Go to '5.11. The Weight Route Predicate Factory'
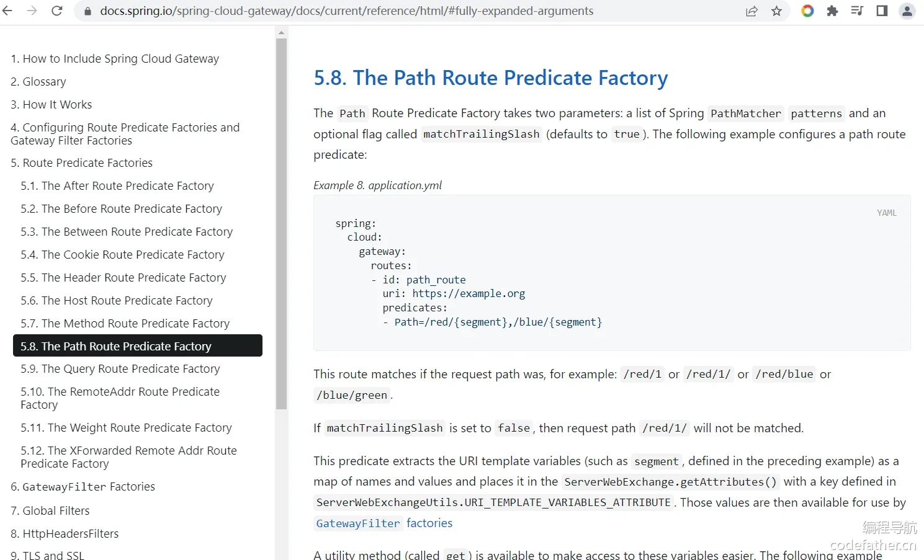Screen dimensions: 924x560 (x=126, y=428)
